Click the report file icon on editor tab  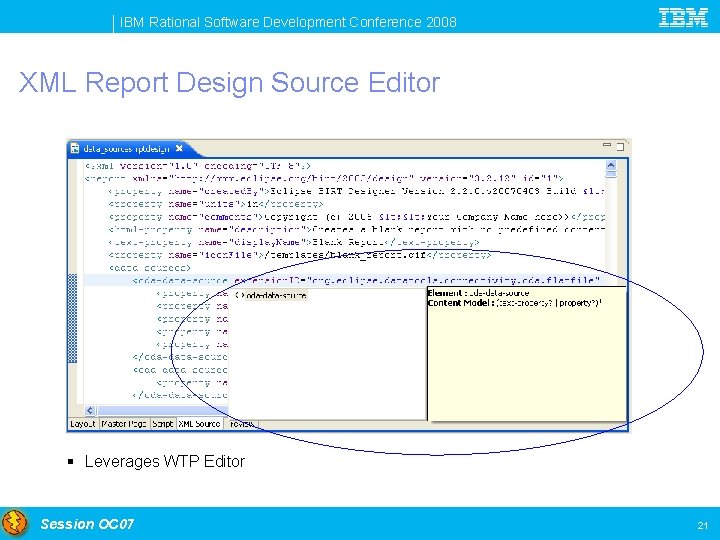pos(75,149)
